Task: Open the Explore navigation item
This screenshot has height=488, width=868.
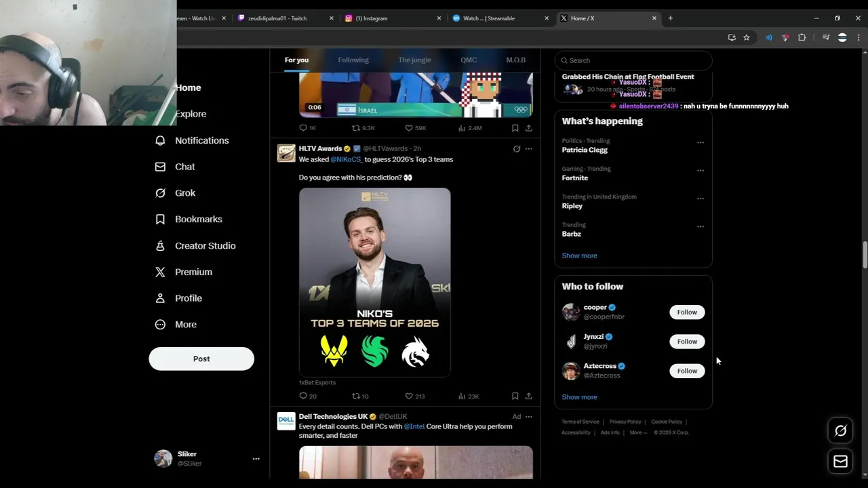Action: pyautogui.click(x=191, y=114)
